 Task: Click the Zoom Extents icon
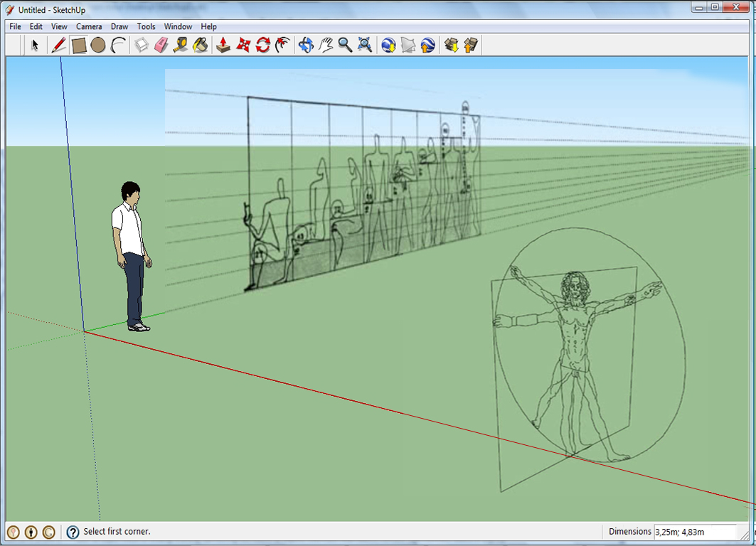(x=365, y=45)
